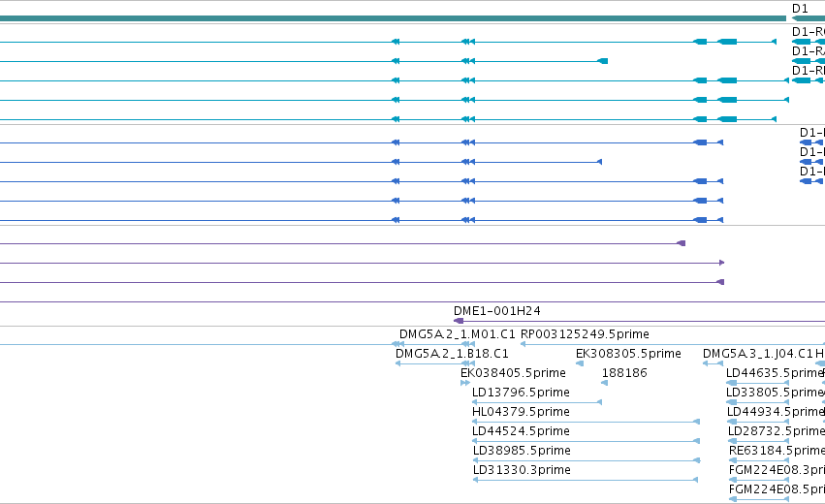
Task: Select the LD28732.5prime label
Action: tap(777, 431)
